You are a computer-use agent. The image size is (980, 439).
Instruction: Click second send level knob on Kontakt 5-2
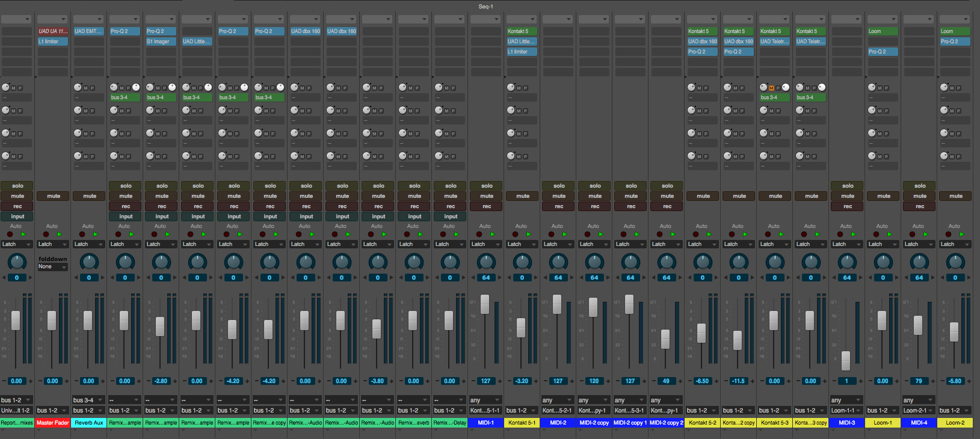(x=691, y=110)
